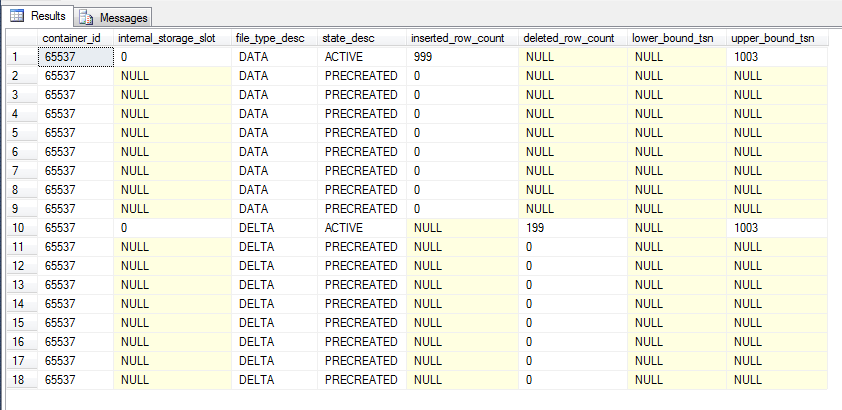Screen dimensions: 842x410
Task: Click the Results tab grid icon
Action: click(16, 17)
